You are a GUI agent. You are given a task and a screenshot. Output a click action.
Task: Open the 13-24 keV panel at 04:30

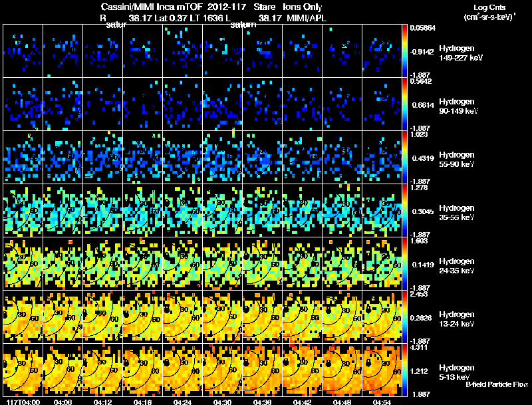pos(223,317)
